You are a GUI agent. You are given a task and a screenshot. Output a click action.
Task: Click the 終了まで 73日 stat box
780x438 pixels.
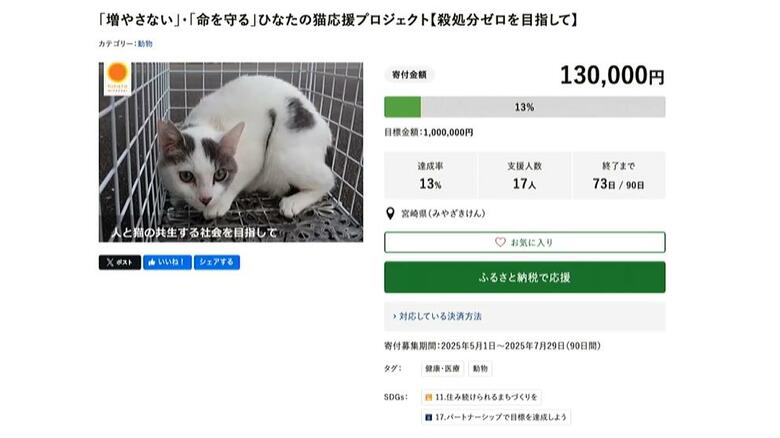619,175
